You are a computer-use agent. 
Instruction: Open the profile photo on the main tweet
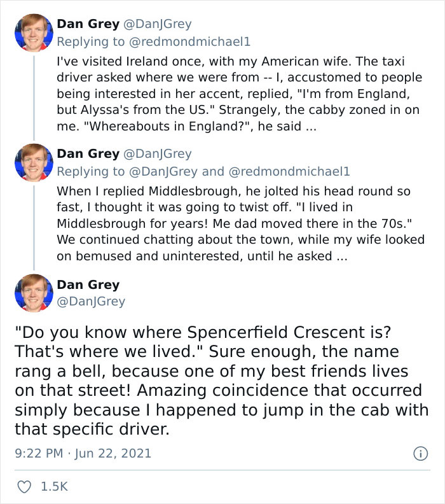(x=34, y=293)
